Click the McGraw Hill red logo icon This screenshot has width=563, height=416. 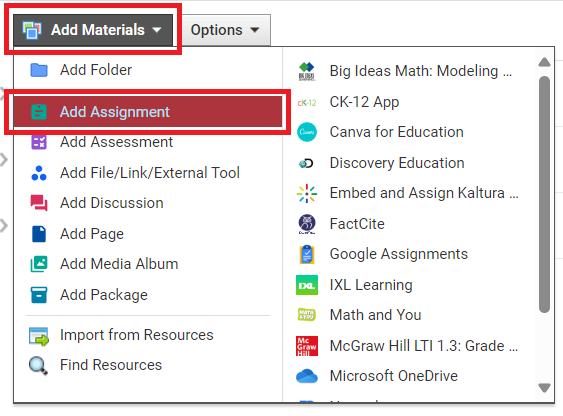pyautogui.click(x=307, y=346)
